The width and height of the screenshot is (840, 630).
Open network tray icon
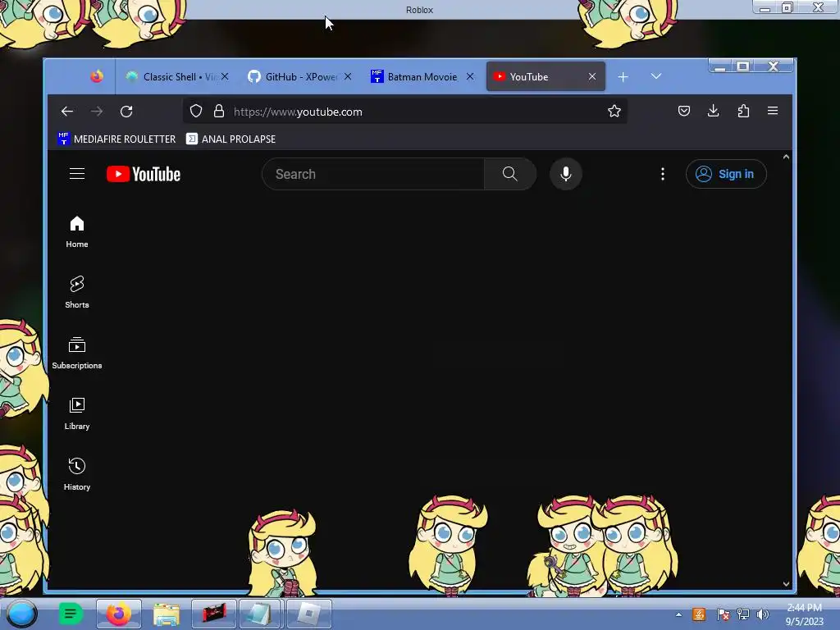743,614
